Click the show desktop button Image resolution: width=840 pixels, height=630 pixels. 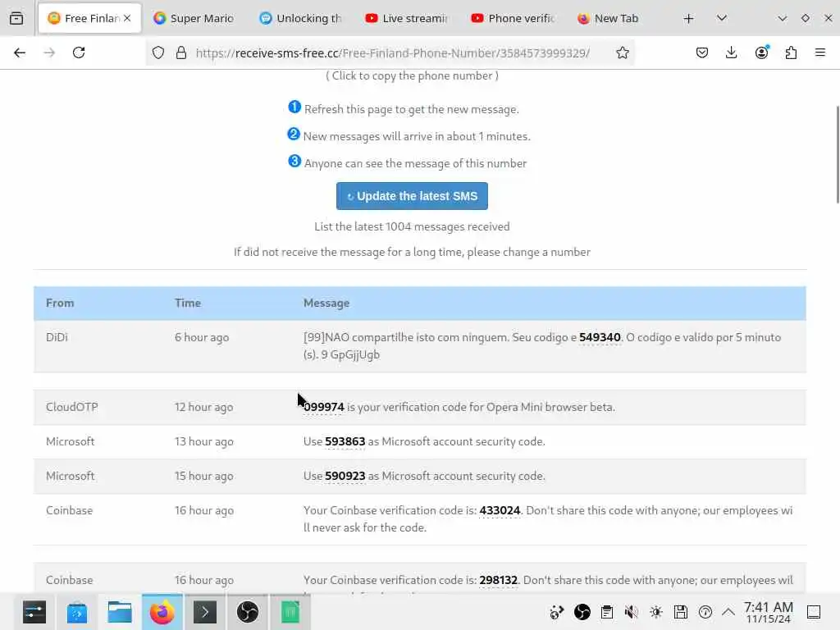click(814, 612)
